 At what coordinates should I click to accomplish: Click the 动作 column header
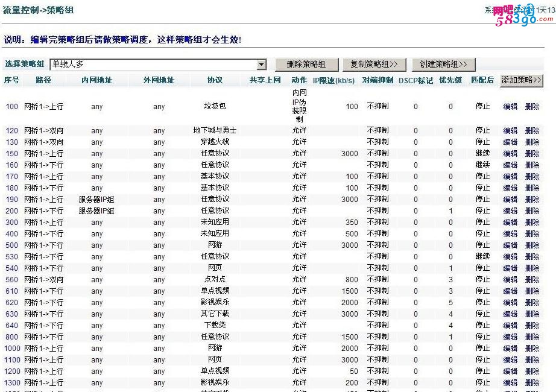299,80
